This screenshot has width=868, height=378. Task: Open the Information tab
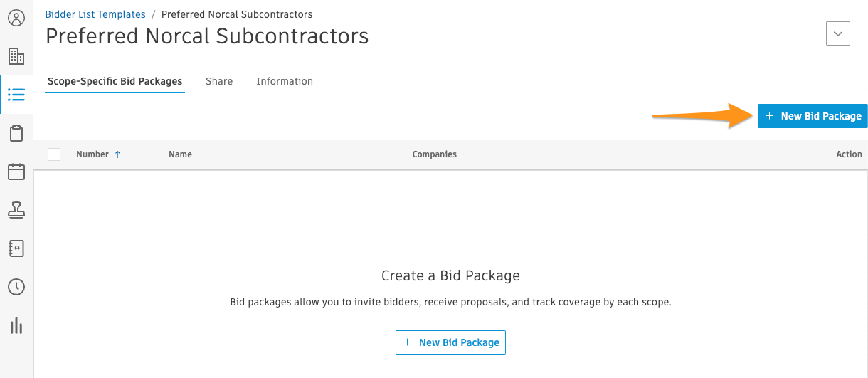[285, 81]
